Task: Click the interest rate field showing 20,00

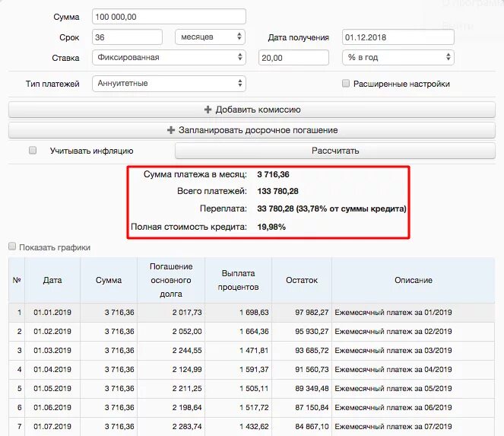Action: [293, 58]
